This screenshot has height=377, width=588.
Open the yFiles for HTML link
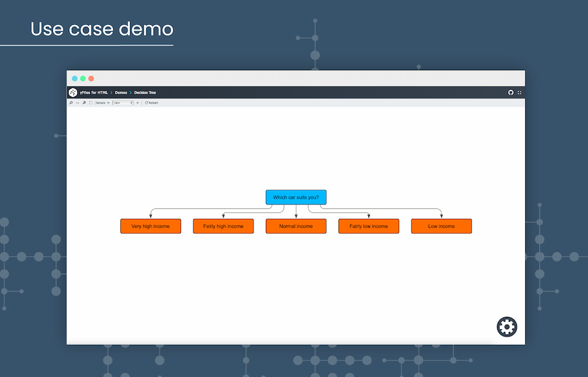tap(94, 92)
